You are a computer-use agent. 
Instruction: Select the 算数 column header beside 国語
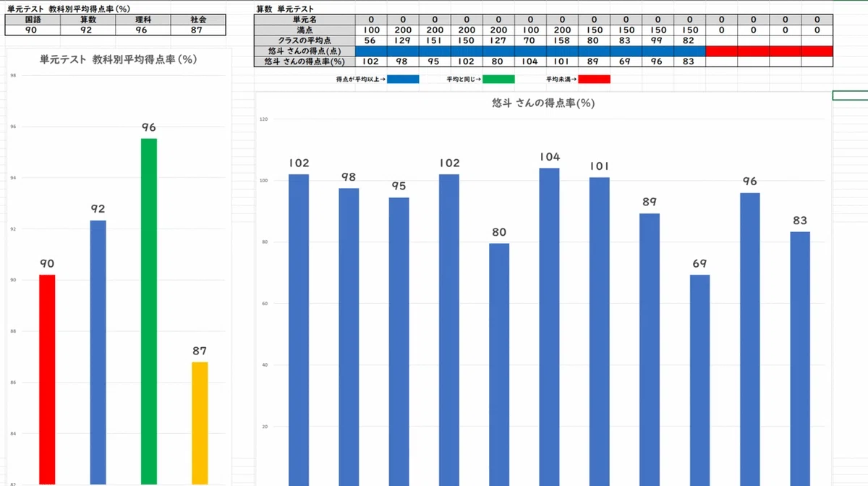click(88, 20)
